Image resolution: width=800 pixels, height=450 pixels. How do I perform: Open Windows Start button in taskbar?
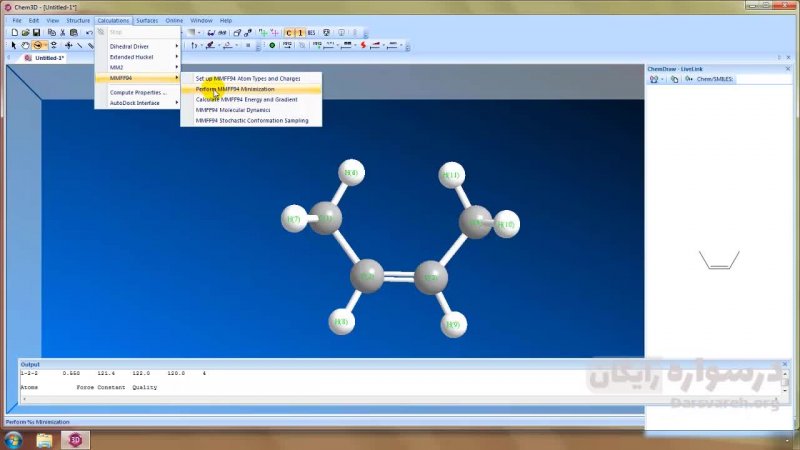pyautogui.click(x=14, y=439)
